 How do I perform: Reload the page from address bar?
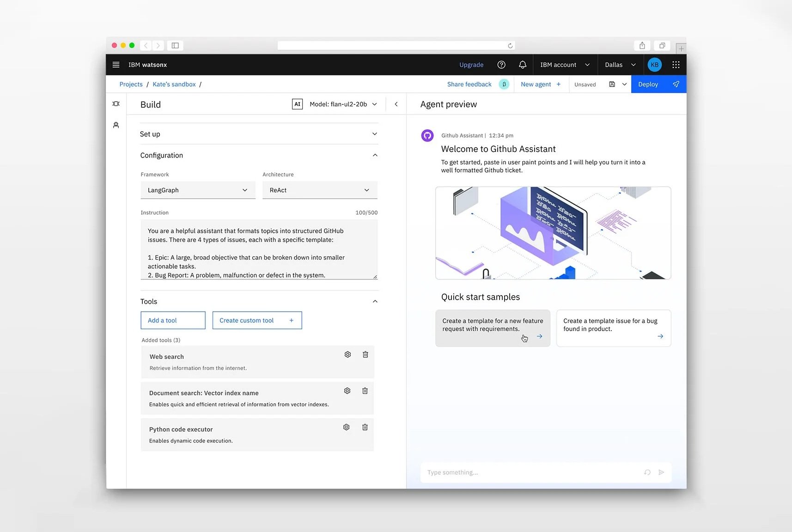click(510, 45)
